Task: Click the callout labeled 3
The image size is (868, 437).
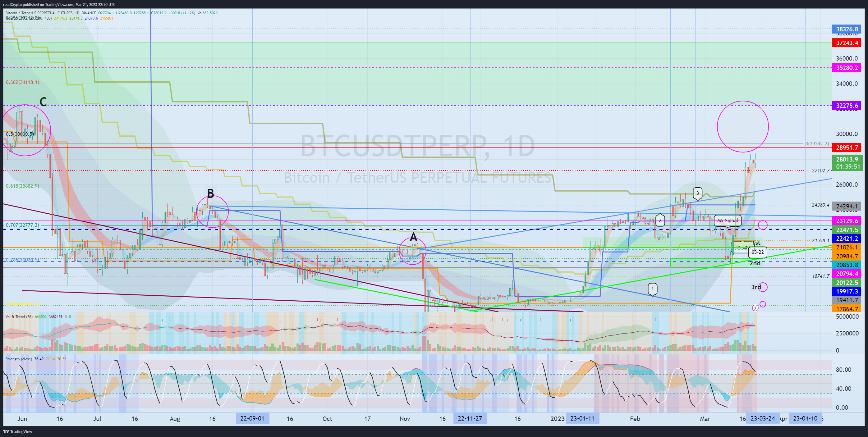Action: (x=697, y=193)
